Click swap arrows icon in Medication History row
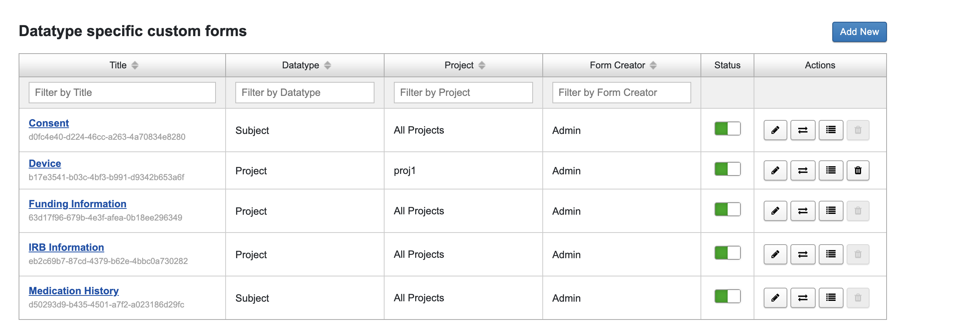 [803, 298]
